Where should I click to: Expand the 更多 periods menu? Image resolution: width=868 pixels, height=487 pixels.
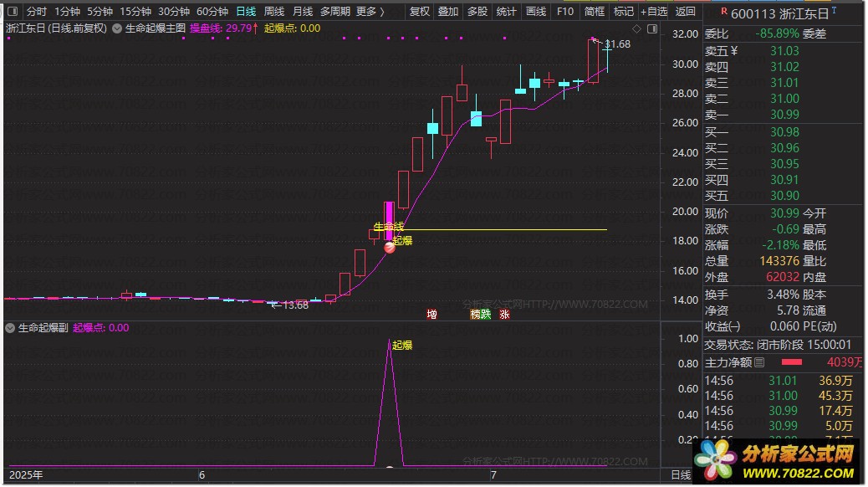pos(370,11)
